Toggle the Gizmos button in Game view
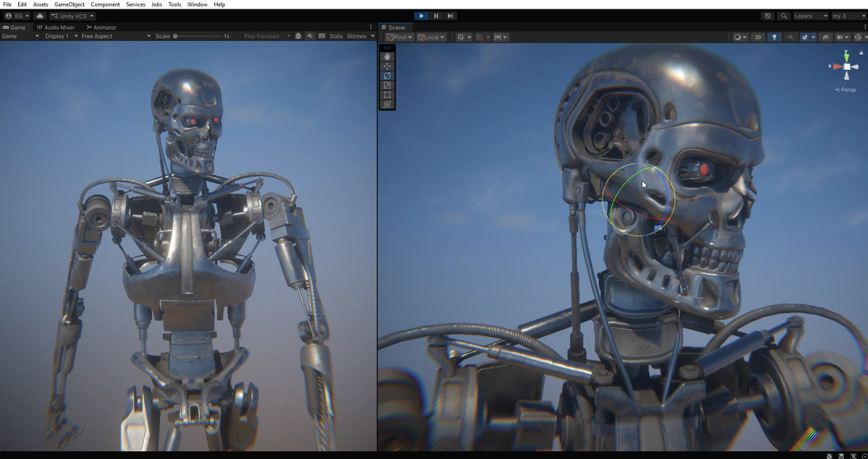The height and width of the screenshot is (459, 868). coord(357,36)
